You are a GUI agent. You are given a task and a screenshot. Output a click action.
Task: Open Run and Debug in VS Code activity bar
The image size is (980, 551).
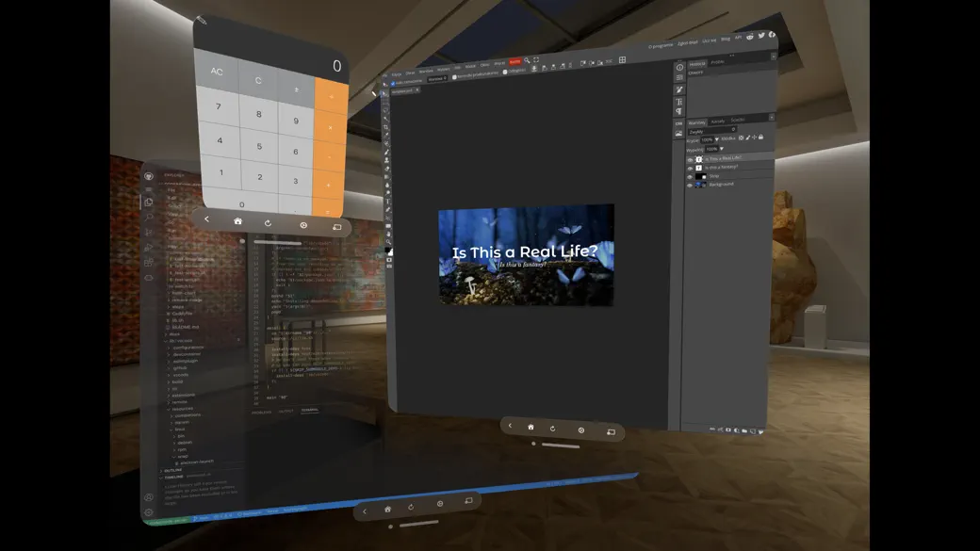click(149, 248)
